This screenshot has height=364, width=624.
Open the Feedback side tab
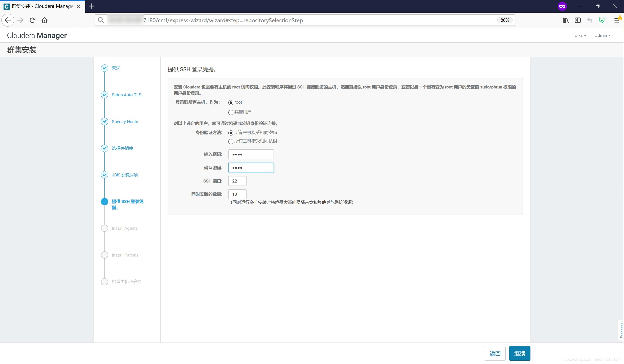tap(621, 330)
